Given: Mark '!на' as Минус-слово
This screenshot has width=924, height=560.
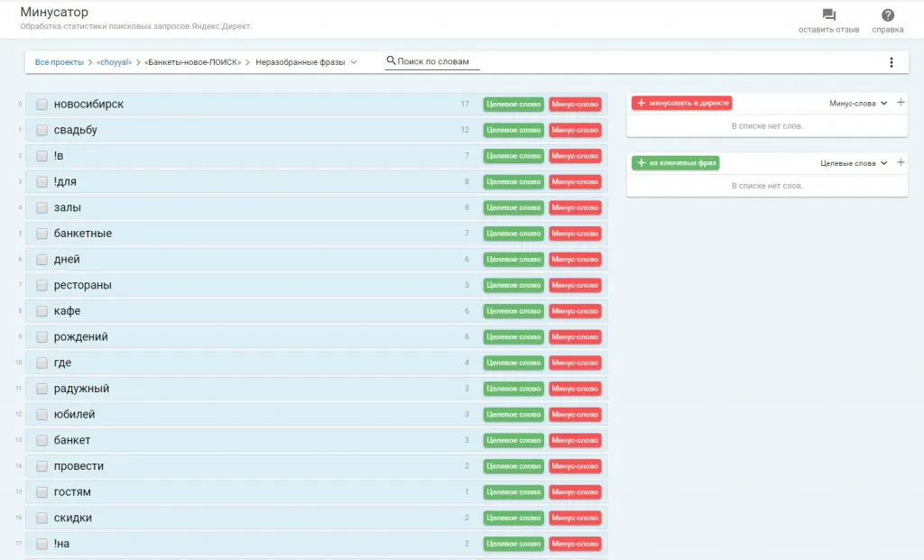Looking at the screenshot, I should [x=575, y=544].
